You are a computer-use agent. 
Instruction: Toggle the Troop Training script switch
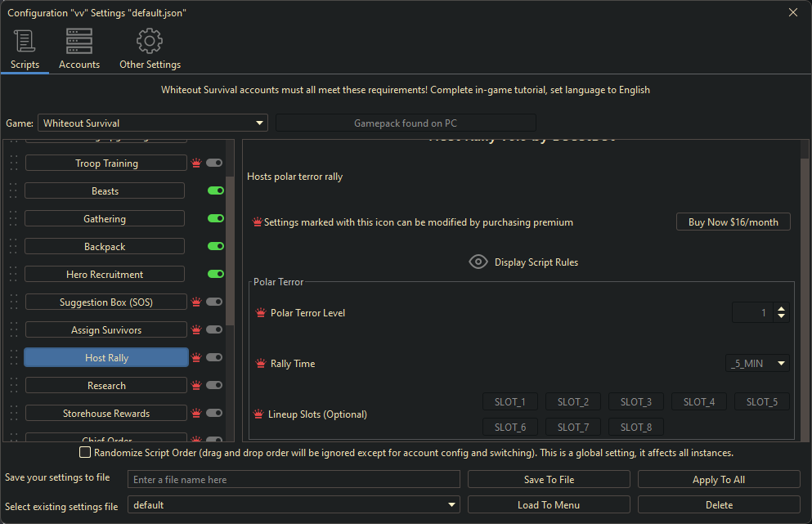214,163
